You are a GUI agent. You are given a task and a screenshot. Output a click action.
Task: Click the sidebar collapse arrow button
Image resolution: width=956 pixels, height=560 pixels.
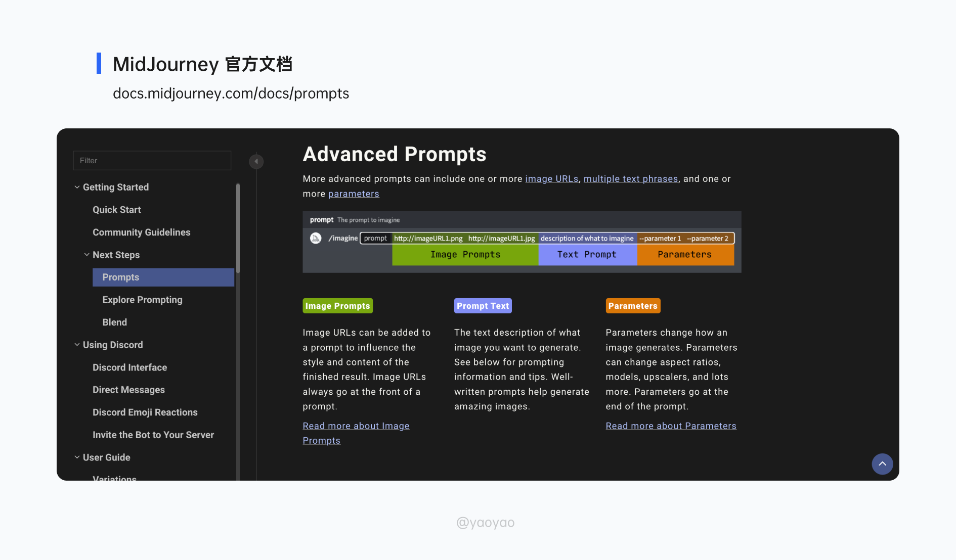(x=256, y=161)
